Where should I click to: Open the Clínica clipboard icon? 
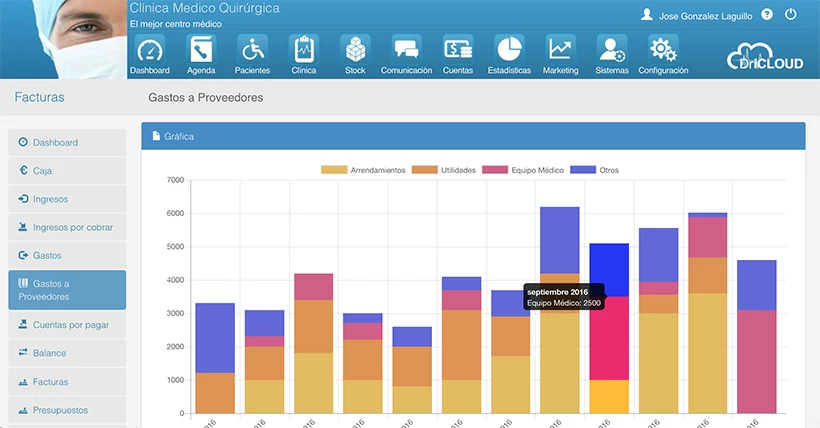click(304, 50)
